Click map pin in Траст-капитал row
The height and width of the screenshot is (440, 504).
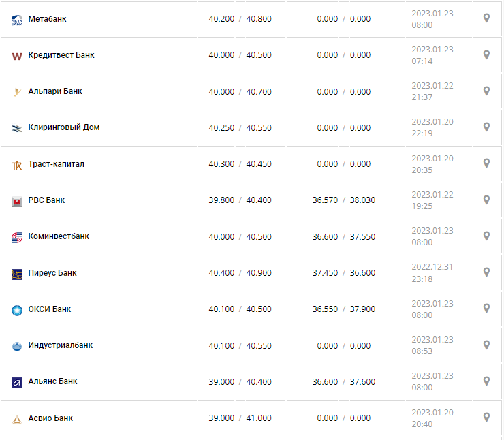coord(486,163)
